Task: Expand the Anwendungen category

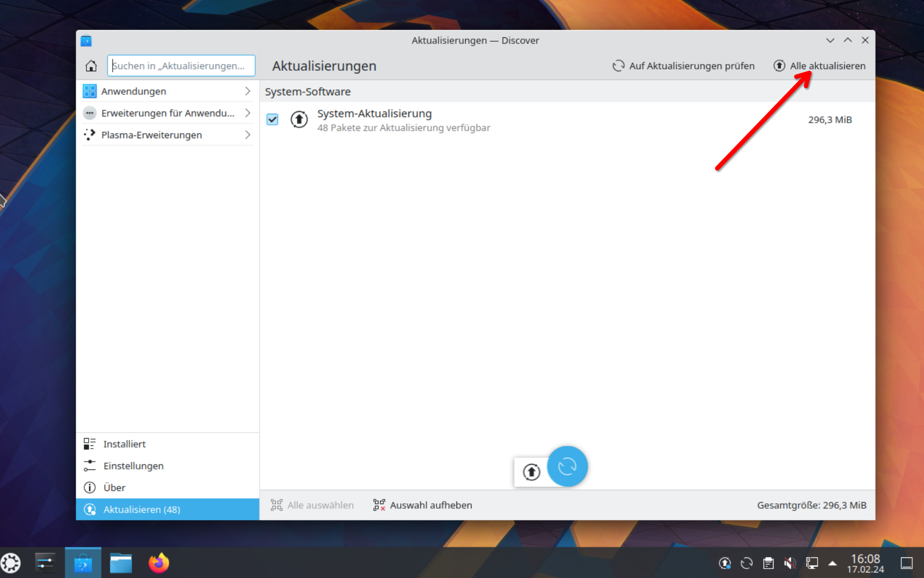Action: [x=167, y=91]
